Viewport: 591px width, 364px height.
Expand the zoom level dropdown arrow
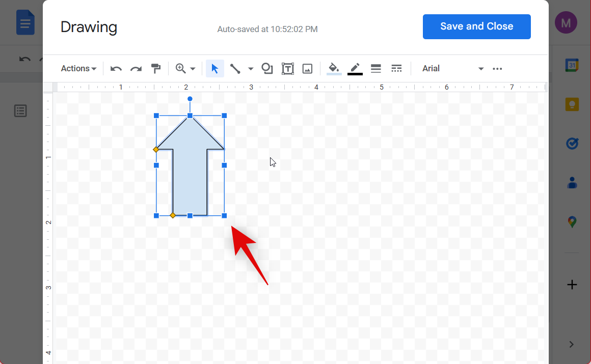coord(193,69)
